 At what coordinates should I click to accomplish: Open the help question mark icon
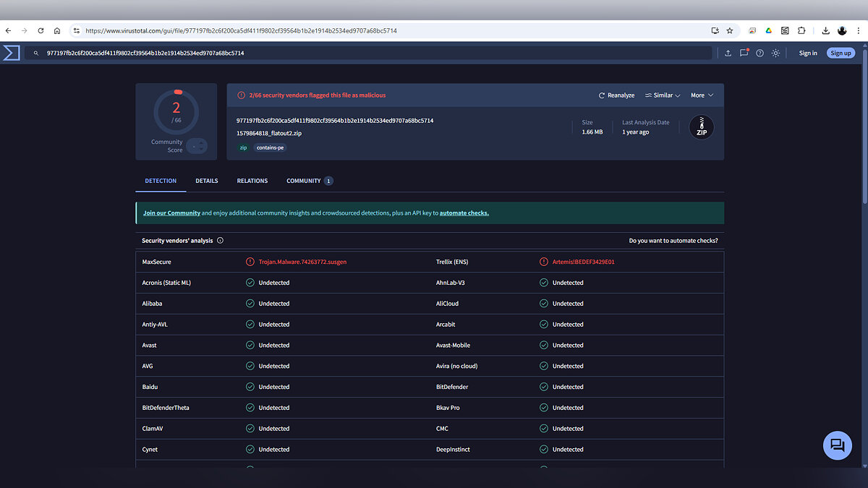tap(759, 53)
